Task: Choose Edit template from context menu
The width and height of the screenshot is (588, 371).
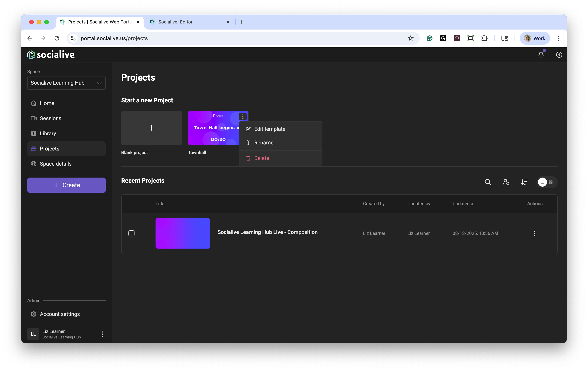Action: coord(269,129)
